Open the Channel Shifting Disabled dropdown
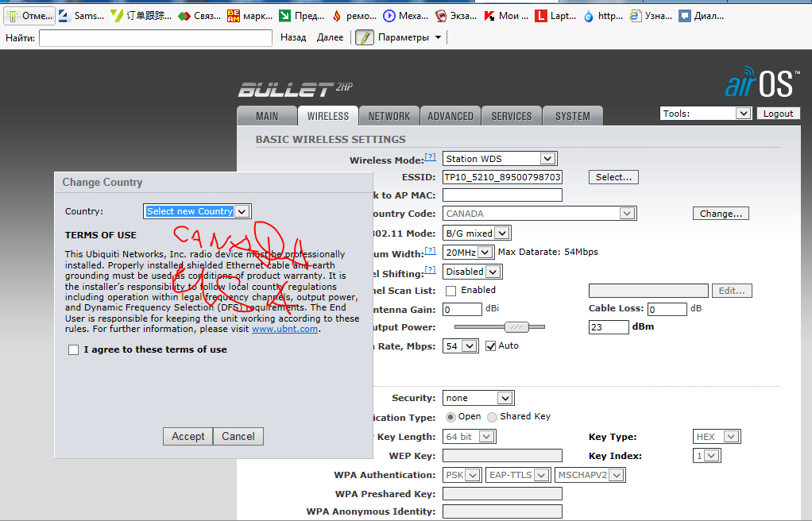The image size is (812, 521). tap(472, 272)
